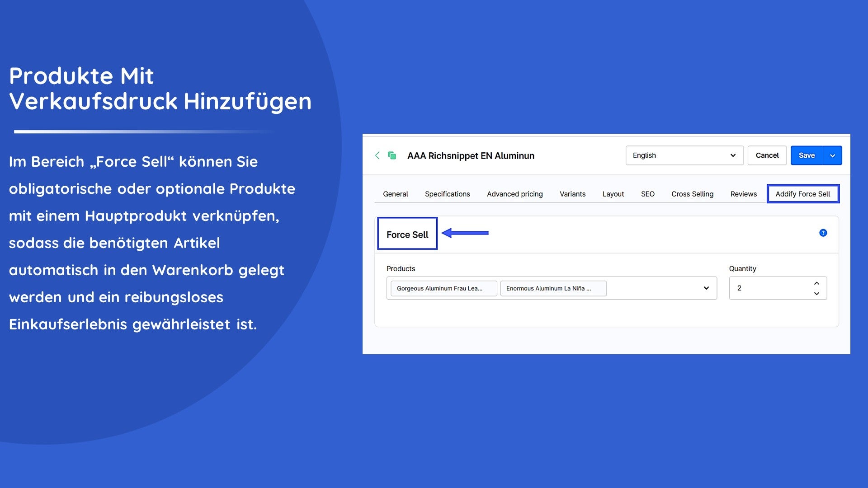Increase quantity with the up arrow
The image size is (868, 488).
pos(816,283)
